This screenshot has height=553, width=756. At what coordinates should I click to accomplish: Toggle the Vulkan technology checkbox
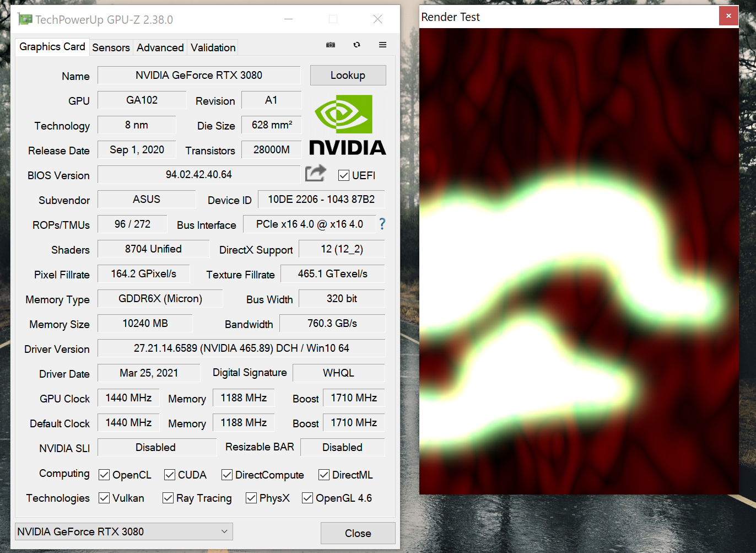click(104, 498)
